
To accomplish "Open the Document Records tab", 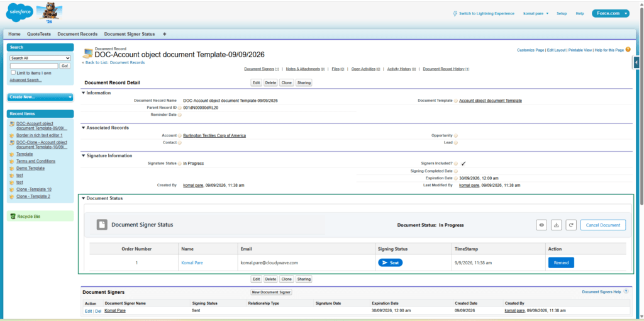I will 77,34.
